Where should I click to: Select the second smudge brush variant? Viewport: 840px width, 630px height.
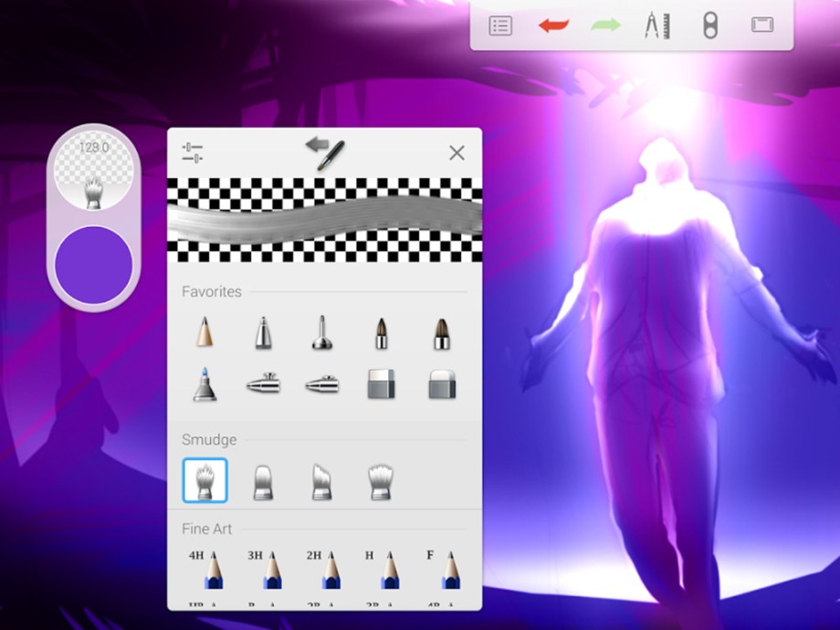[x=264, y=479]
